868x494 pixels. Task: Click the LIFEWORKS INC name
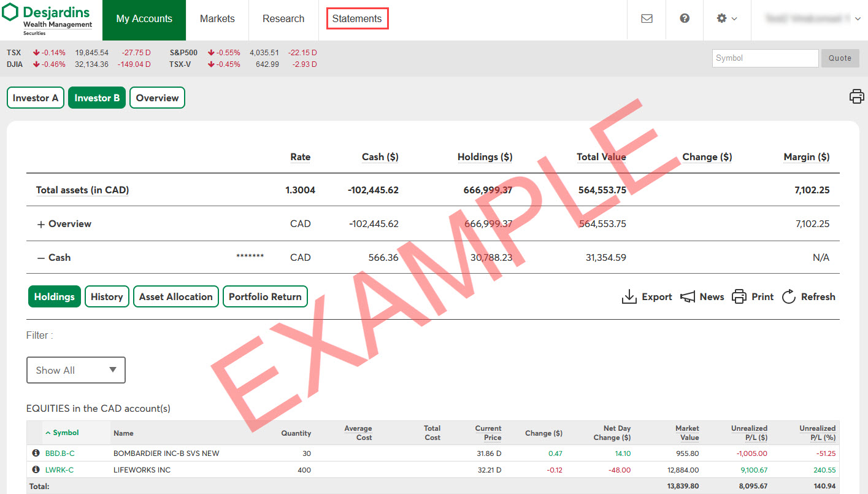click(x=142, y=470)
